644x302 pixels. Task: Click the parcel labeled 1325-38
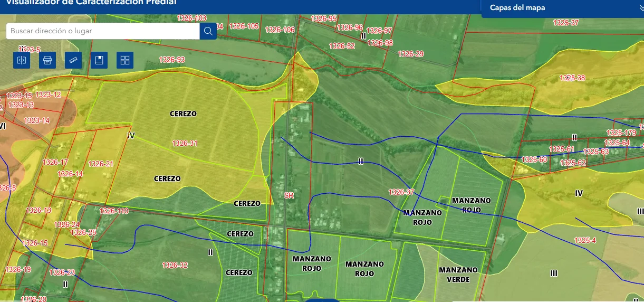[x=572, y=78]
